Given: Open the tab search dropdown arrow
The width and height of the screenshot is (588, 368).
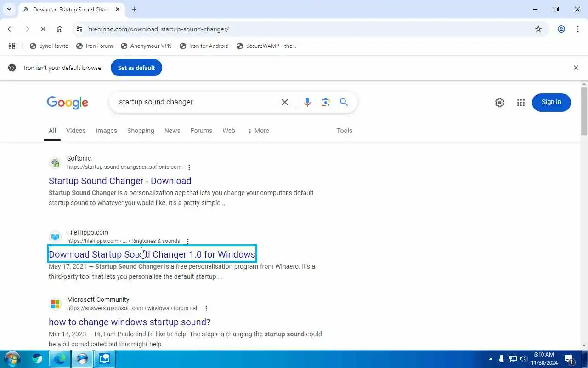Looking at the screenshot, I should pos(9,9).
